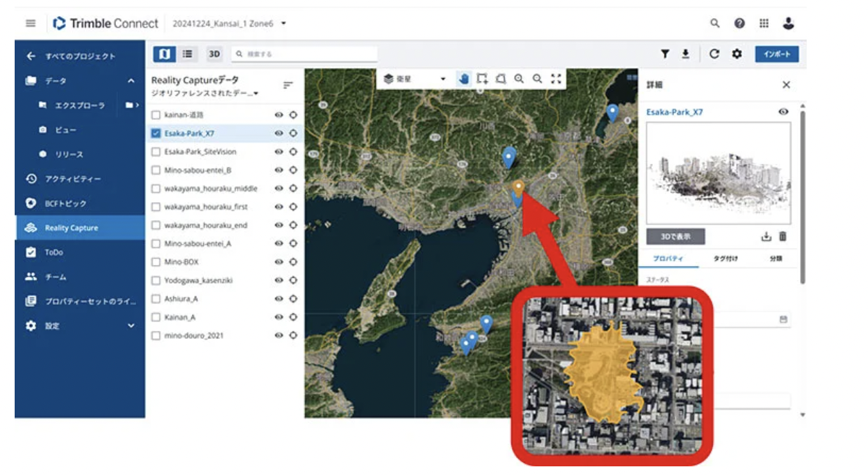Check the wakayama_houraku_middle checkbox

[x=156, y=188]
